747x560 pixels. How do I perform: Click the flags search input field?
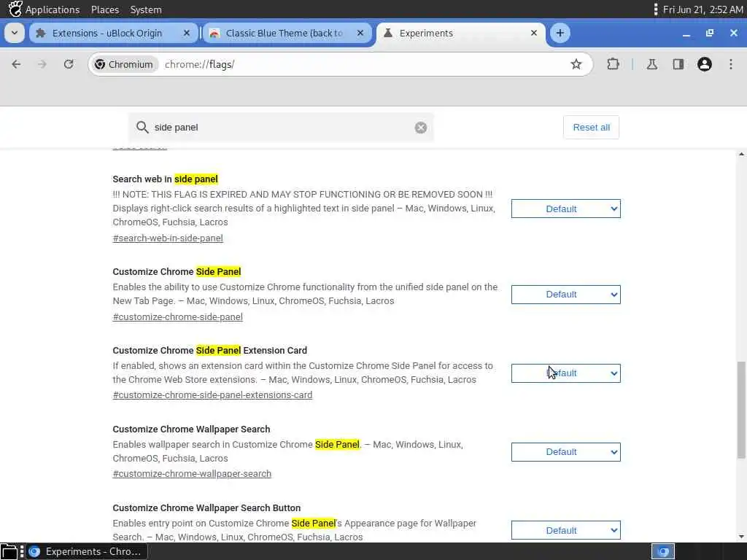pyautogui.click(x=281, y=127)
